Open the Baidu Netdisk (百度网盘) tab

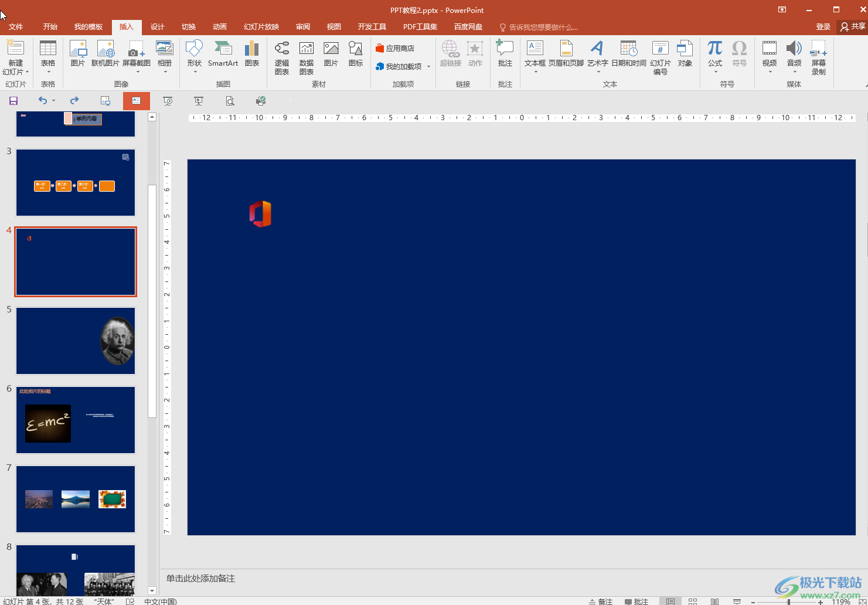click(x=468, y=26)
